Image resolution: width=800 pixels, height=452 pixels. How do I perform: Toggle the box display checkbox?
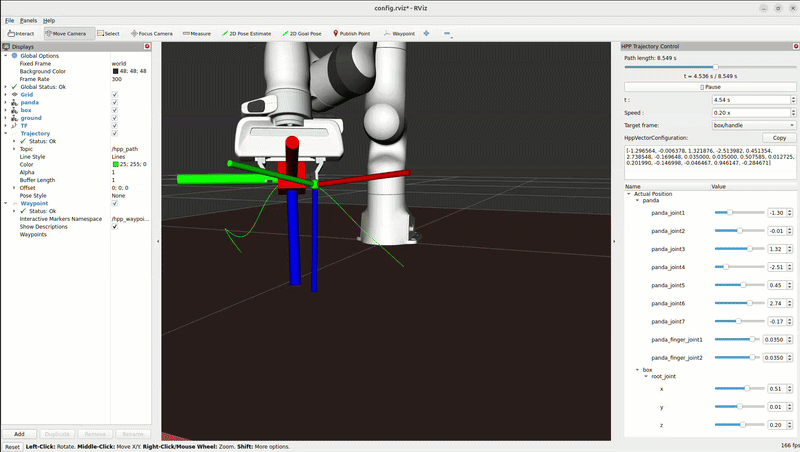coord(115,110)
